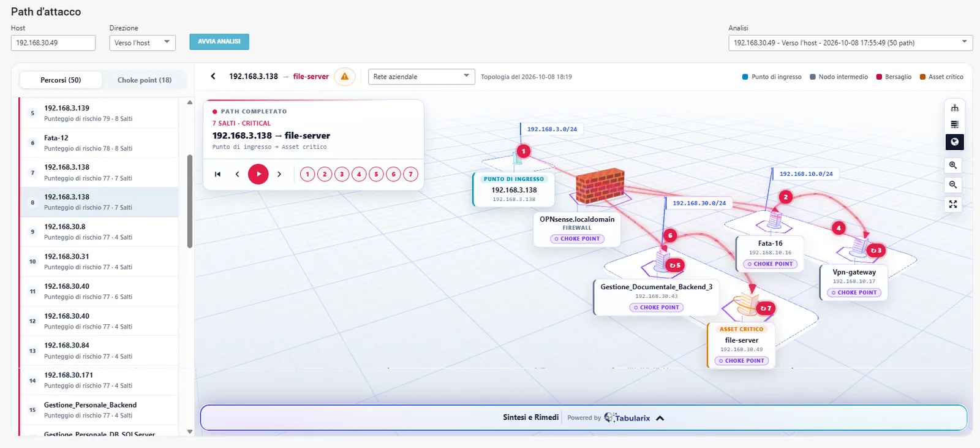Click Choke Point badge under Vpn-gateway
This screenshot has width=980, height=448.
(854, 293)
